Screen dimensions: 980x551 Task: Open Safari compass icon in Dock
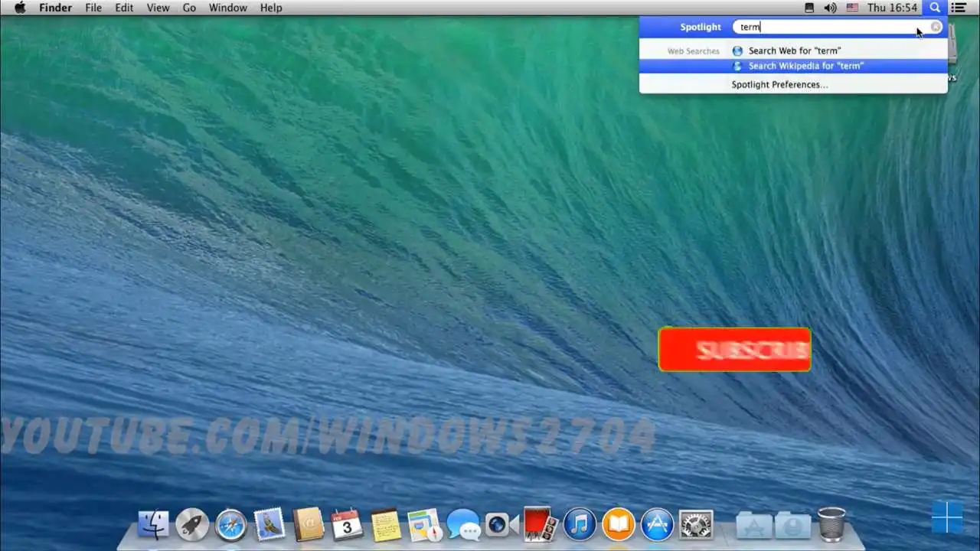point(231,525)
